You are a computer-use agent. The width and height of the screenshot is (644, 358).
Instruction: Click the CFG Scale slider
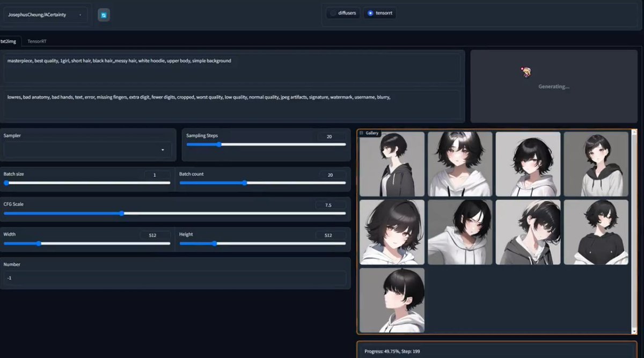click(174, 213)
